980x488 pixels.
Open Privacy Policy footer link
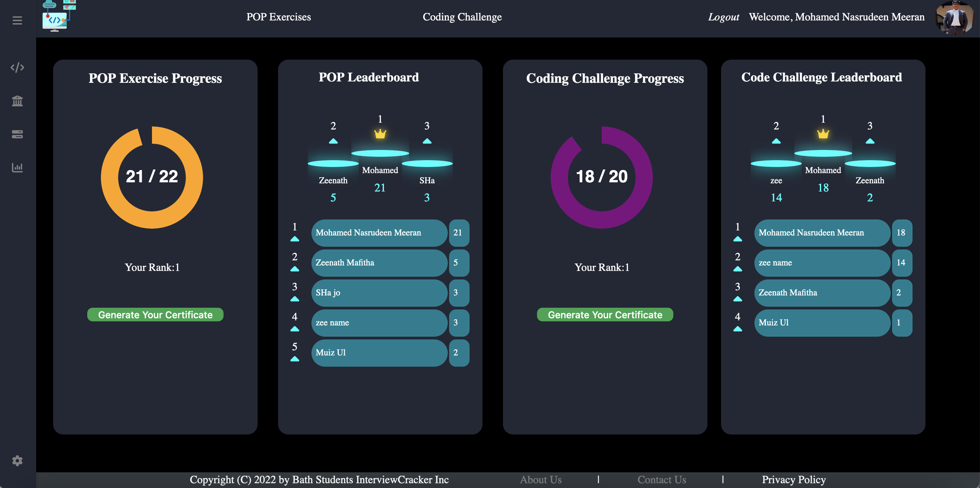pyautogui.click(x=794, y=479)
